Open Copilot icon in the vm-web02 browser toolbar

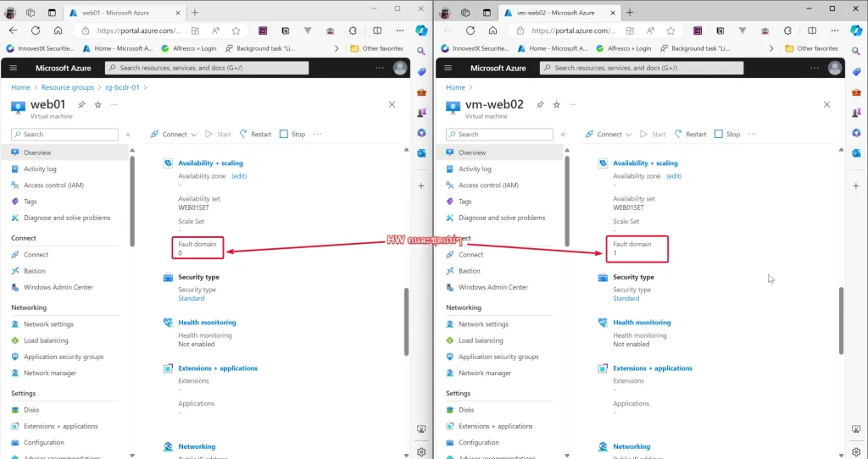pos(856,30)
